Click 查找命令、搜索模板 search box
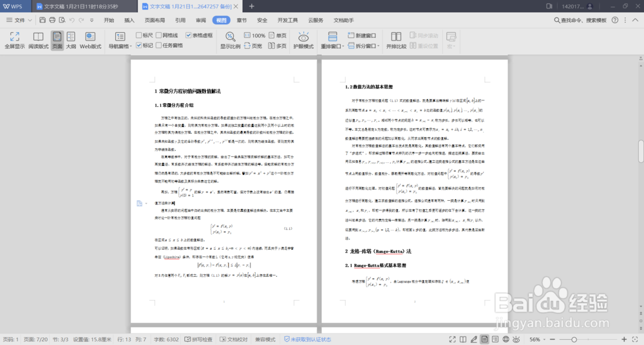Screen dimensions: 644x345 coord(580,20)
